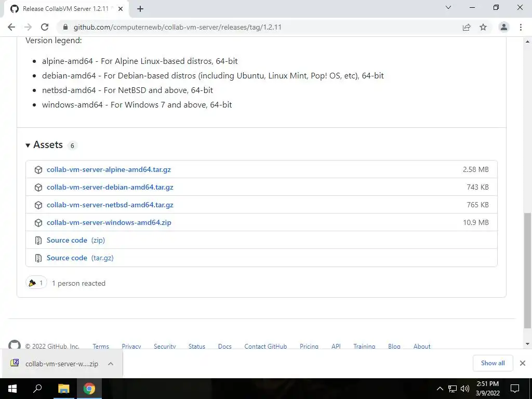Share this page via the share icon

click(467, 27)
